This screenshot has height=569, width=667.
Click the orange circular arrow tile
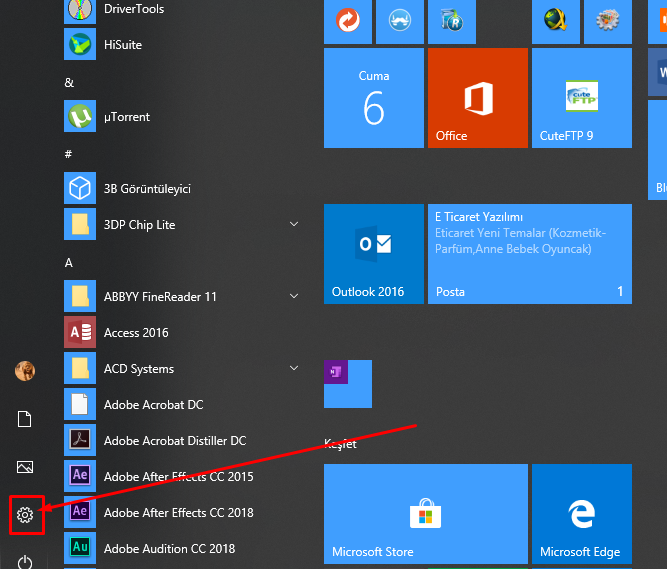(348, 21)
